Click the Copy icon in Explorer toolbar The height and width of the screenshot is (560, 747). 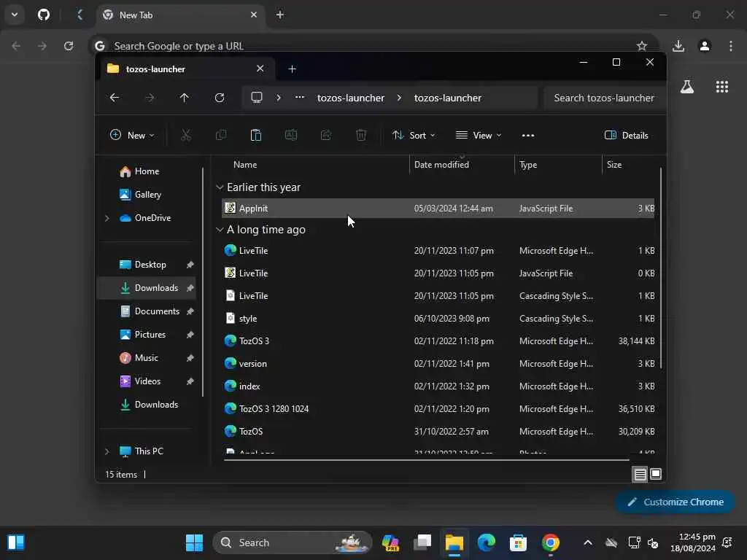[x=221, y=135]
